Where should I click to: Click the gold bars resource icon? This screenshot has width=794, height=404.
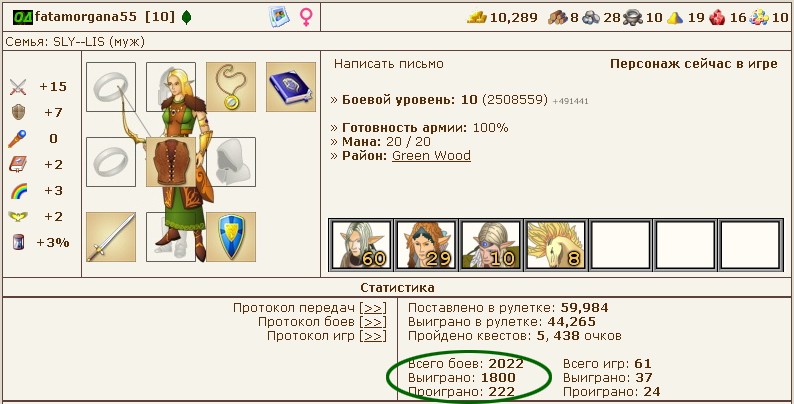[x=477, y=18]
